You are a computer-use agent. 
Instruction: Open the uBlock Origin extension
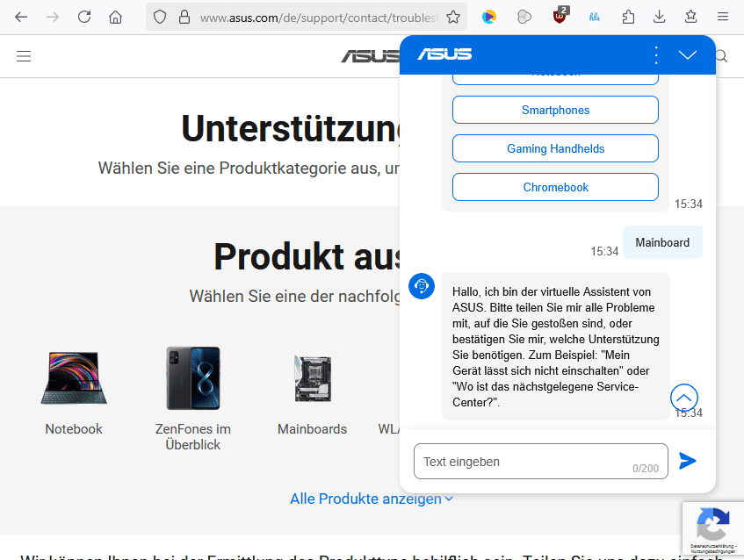(560, 17)
